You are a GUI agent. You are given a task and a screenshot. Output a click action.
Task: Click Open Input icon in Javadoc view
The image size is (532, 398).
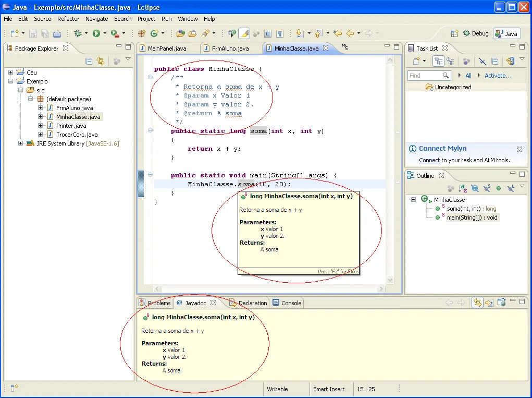click(x=490, y=303)
